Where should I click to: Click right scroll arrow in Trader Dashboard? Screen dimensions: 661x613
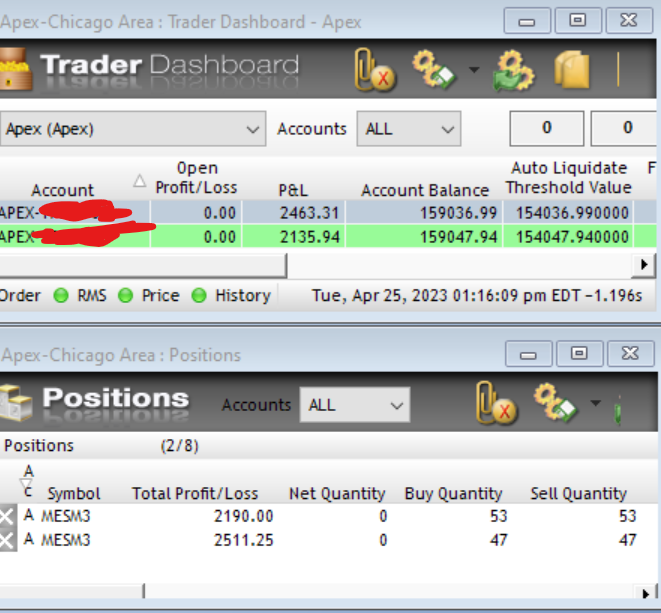(x=644, y=265)
